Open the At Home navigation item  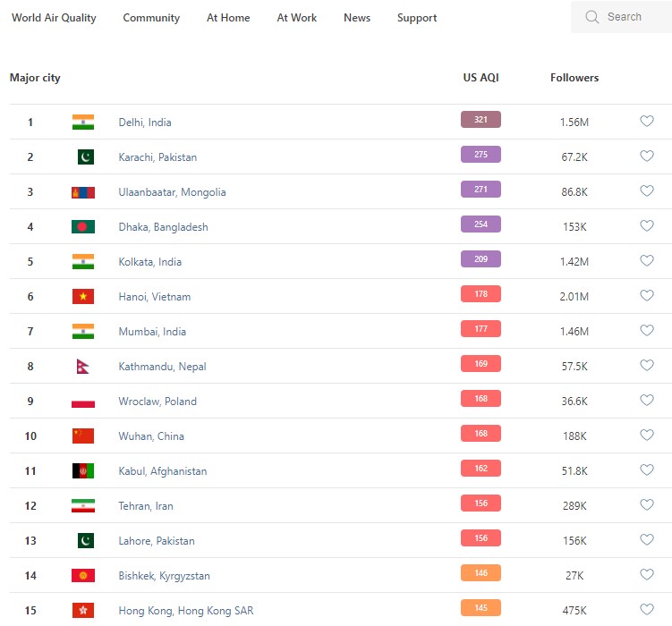pos(228,18)
